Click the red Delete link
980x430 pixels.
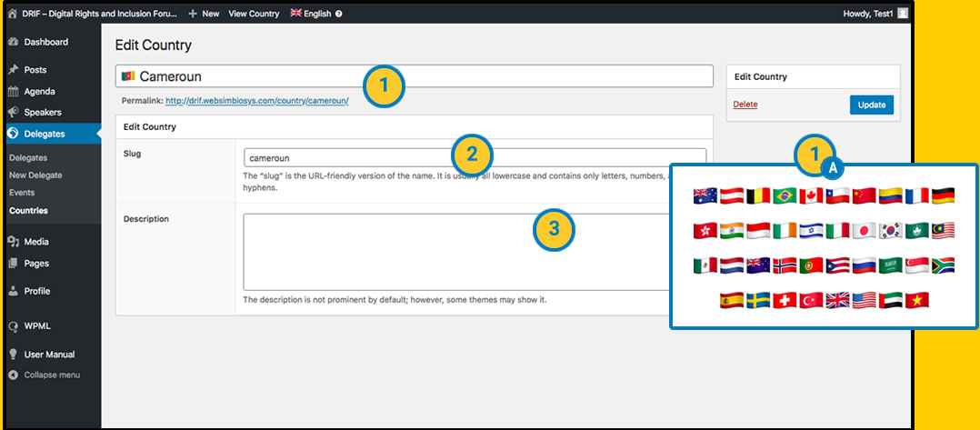[745, 105]
